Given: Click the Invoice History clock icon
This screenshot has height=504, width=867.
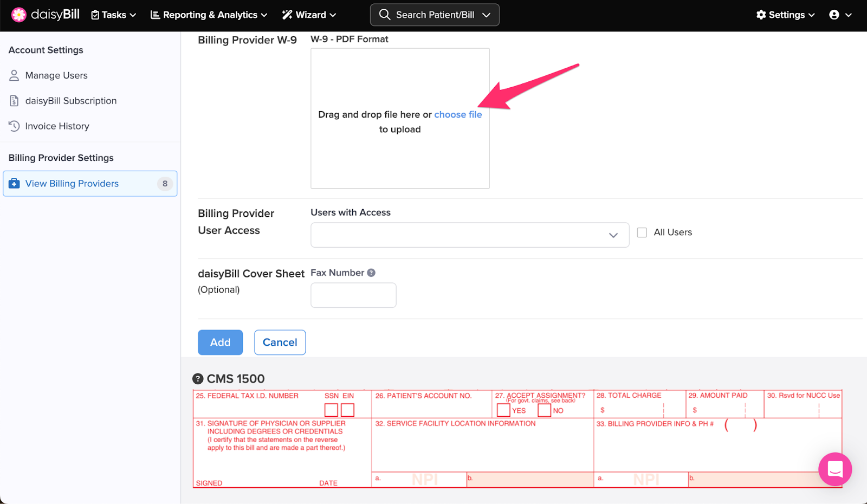Looking at the screenshot, I should coord(14,126).
